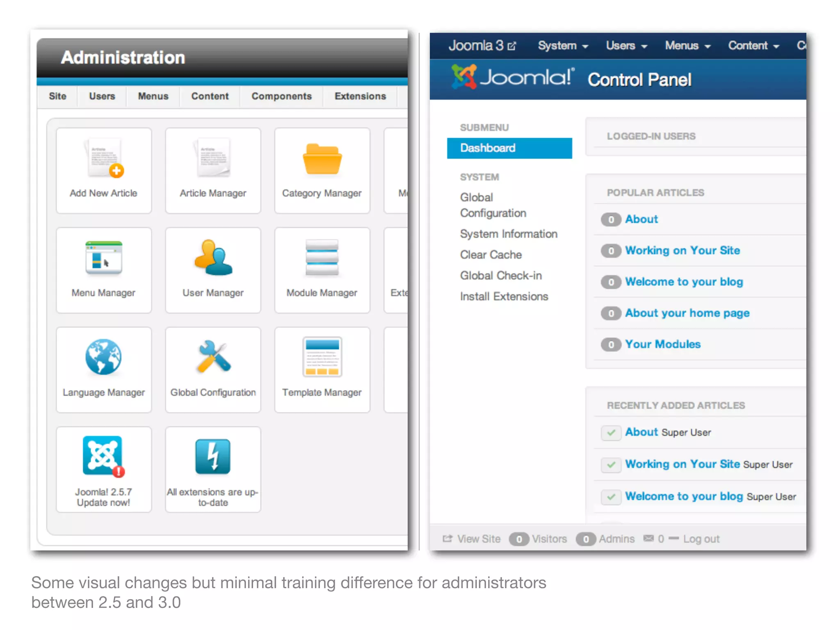Click the external link icon beside Joomla 3
The height and width of the screenshot is (630, 840).
click(x=511, y=46)
